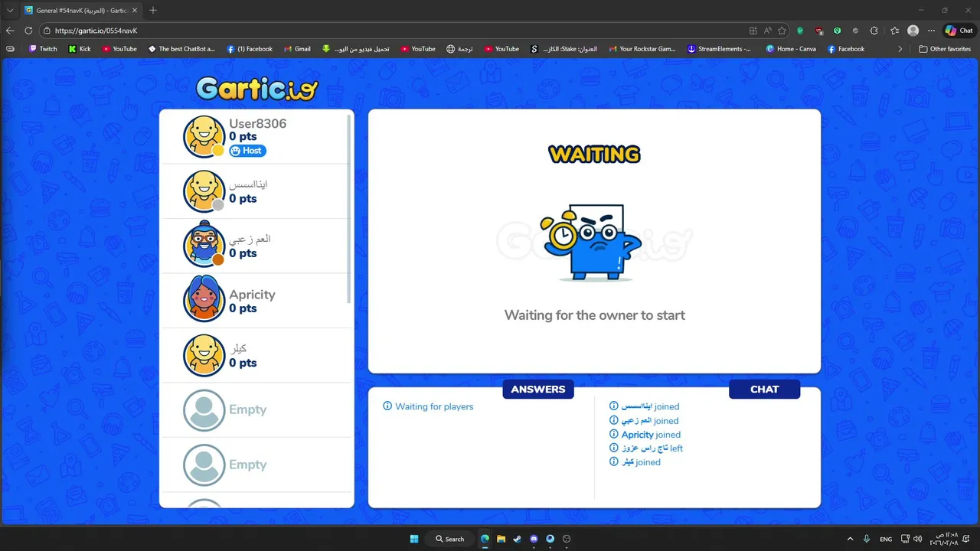980x551 pixels.
Task: Click the split screen icon in address bar
Action: (753, 31)
